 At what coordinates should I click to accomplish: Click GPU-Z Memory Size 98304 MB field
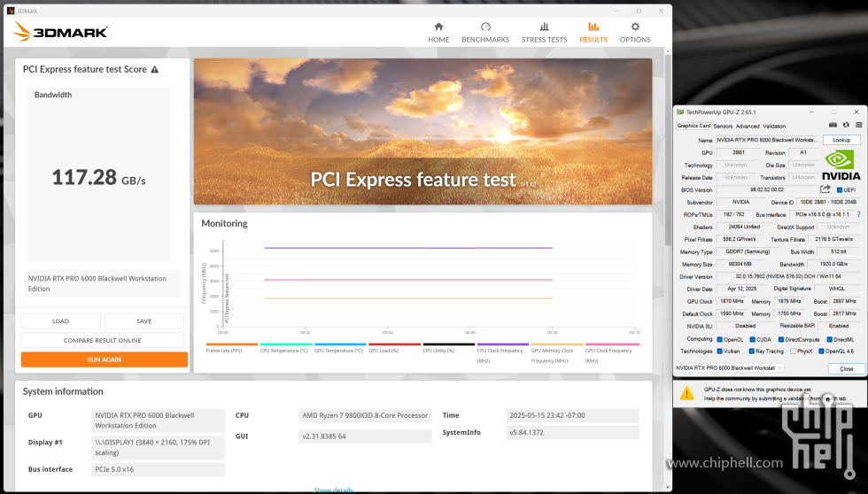point(740,265)
